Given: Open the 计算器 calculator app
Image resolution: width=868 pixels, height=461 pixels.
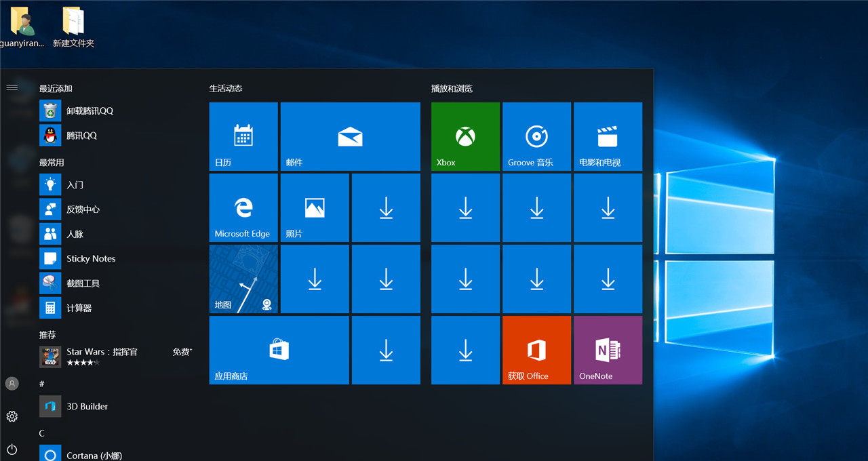Looking at the screenshot, I should (117, 308).
